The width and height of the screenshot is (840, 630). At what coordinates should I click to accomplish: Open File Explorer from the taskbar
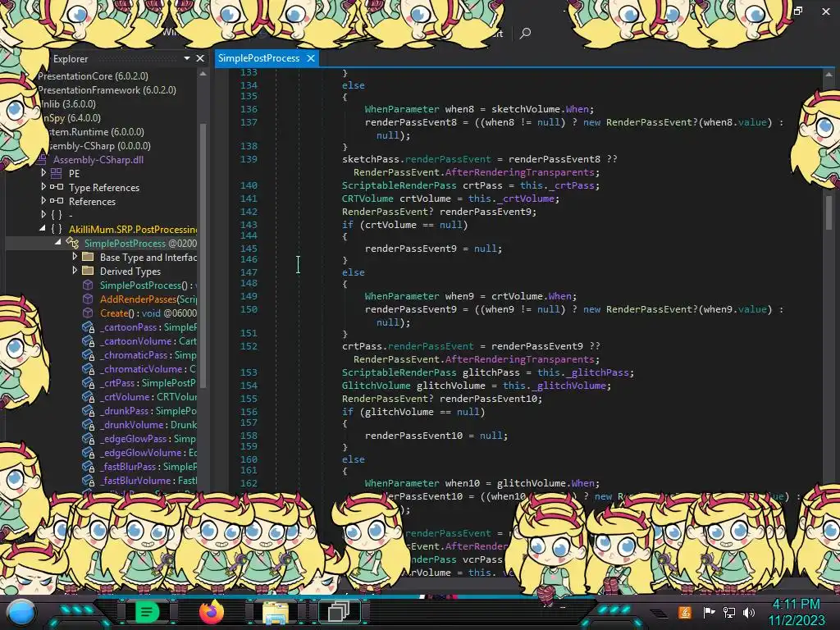[x=276, y=612]
